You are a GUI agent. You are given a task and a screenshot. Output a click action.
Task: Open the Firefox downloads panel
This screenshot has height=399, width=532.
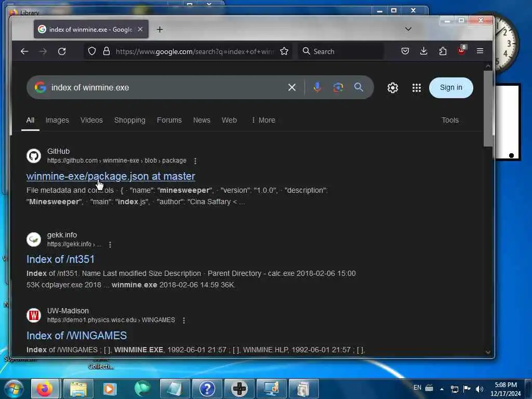(x=423, y=51)
